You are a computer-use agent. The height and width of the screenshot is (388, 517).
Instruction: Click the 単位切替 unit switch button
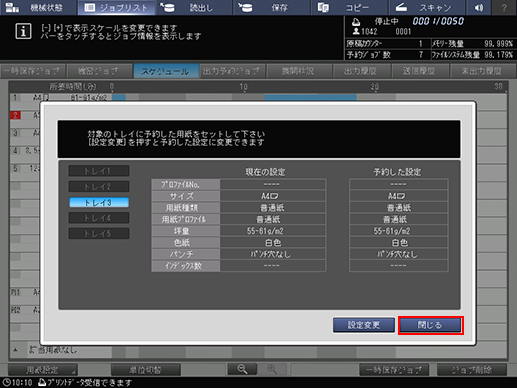coord(146,370)
